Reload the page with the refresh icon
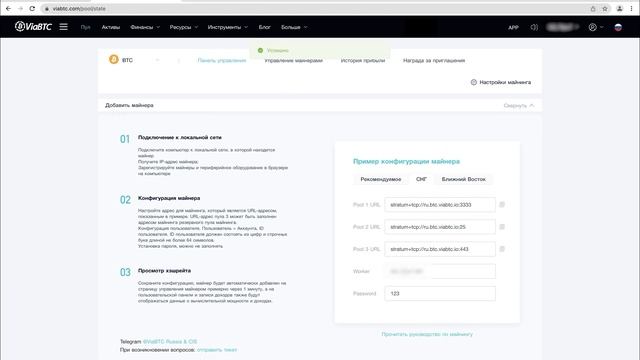 (x=32, y=8)
